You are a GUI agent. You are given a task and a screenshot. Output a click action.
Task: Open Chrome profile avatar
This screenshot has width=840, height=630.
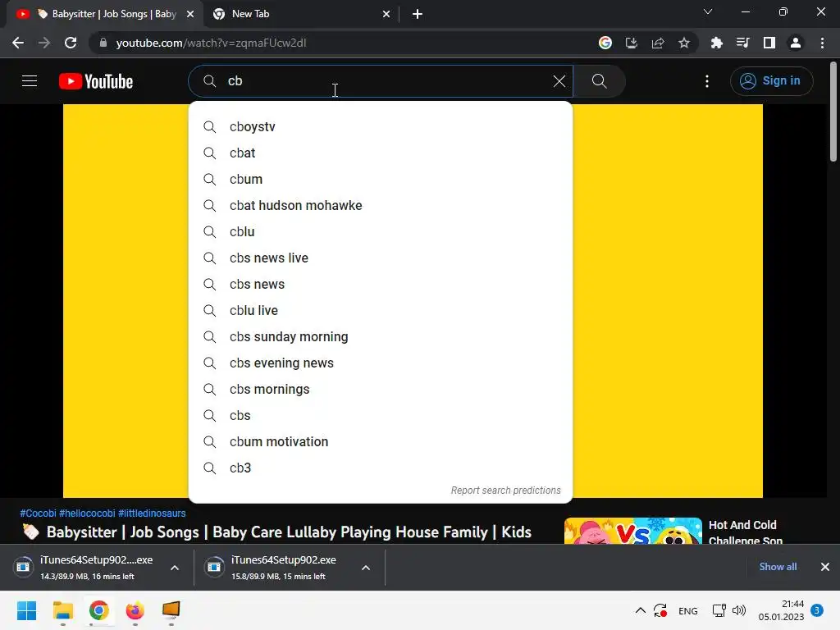(796, 43)
